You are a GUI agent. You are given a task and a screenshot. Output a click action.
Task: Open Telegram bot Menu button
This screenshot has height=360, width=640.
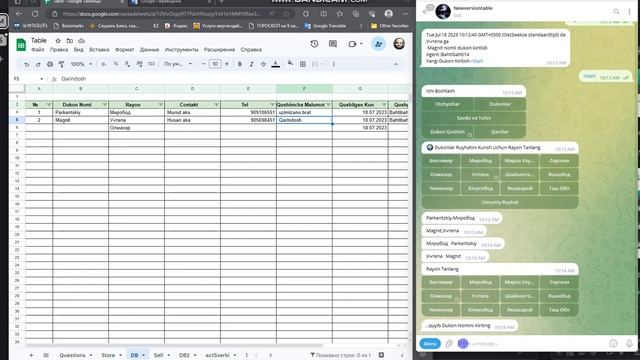pos(430,344)
